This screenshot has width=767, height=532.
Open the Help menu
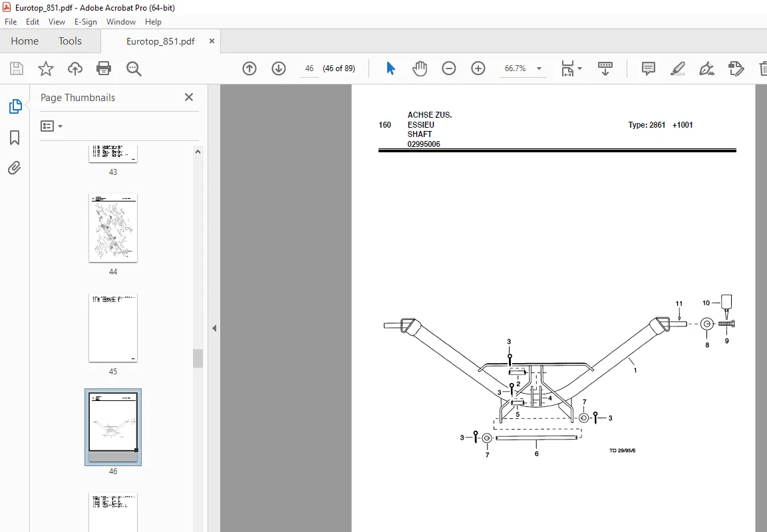pyautogui.click(x=153, y=22)
